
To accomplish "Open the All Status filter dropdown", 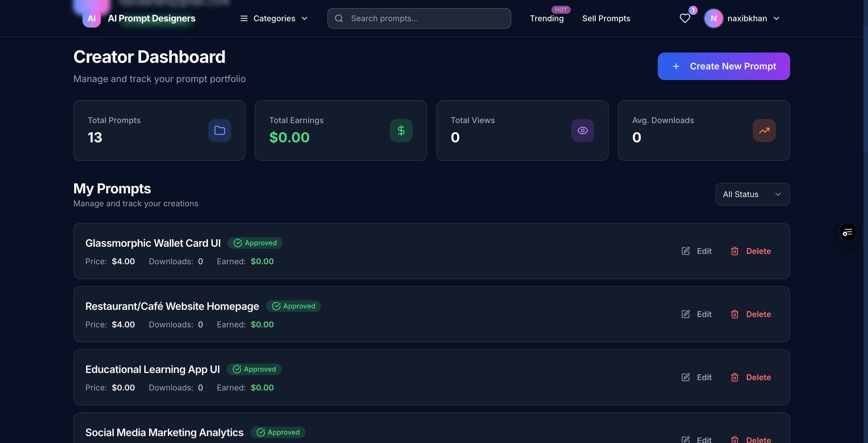I will pos(752,194).
